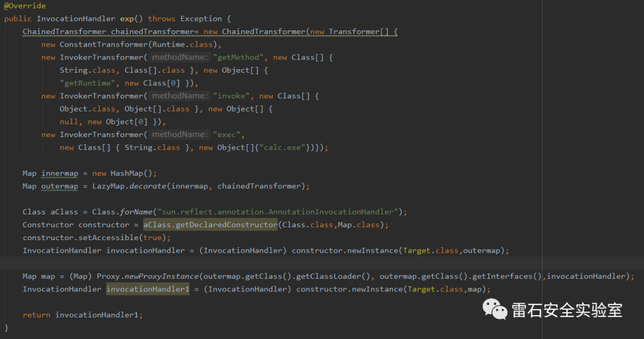Click the throws keyword
This screenshot has width=644, height=339.
[x=162, y=19]
